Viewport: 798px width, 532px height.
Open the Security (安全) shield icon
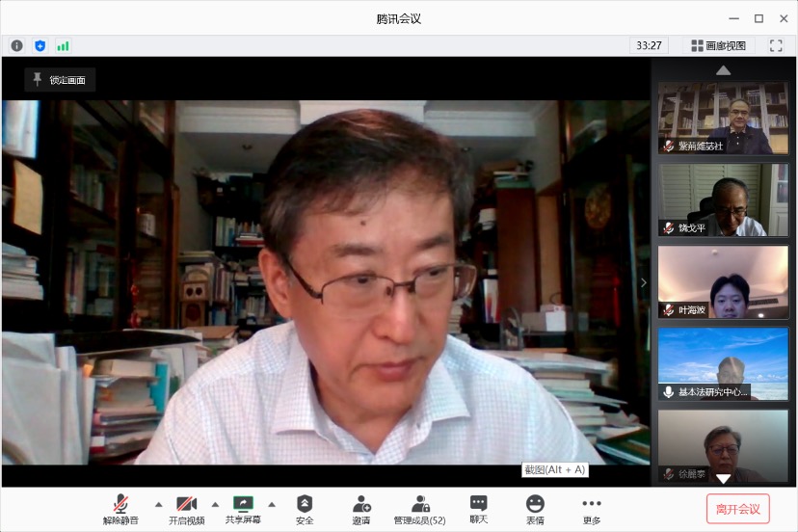305,508
